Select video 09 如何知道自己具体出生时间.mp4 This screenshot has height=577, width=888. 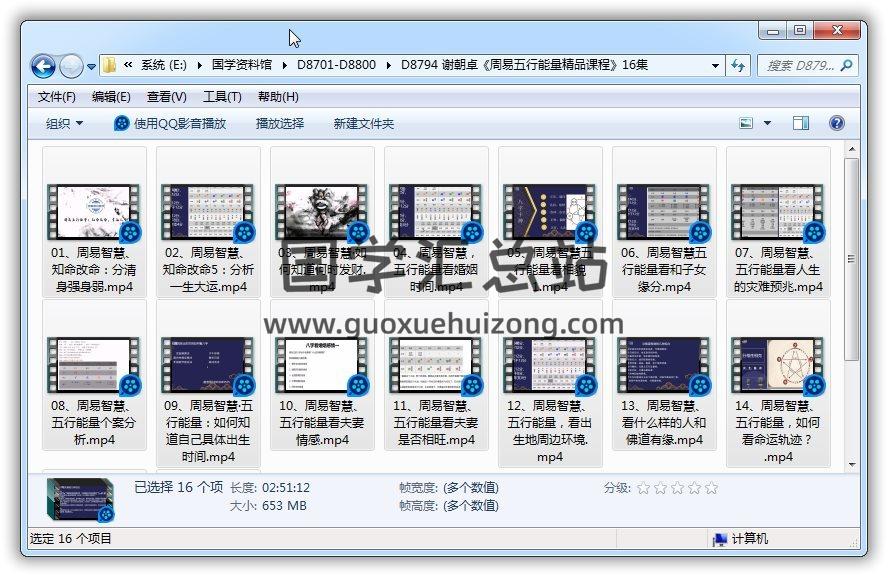tap(208, 383)
